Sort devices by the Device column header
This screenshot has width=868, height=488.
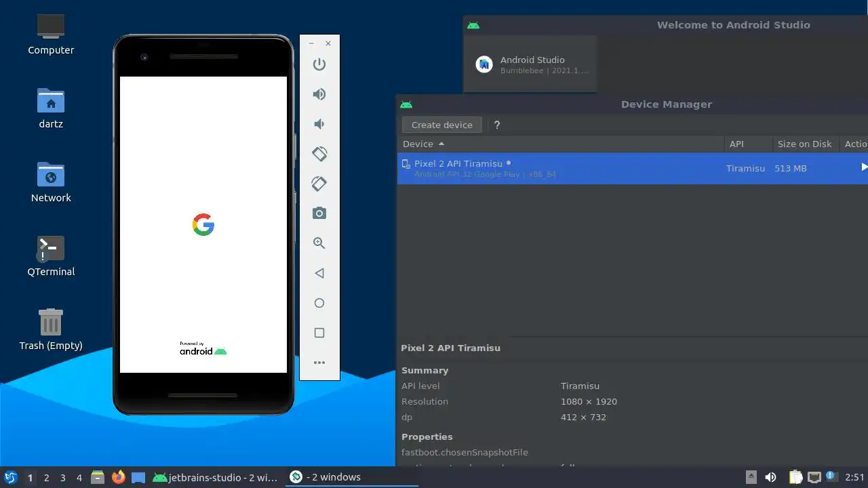coord(561,144)
